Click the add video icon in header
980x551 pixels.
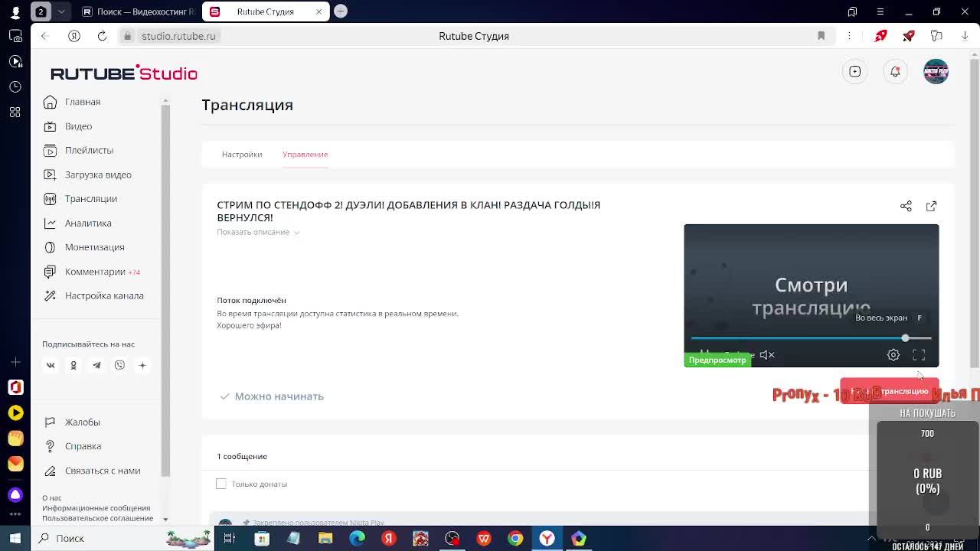pyautogui.click(x=855, y=71)
